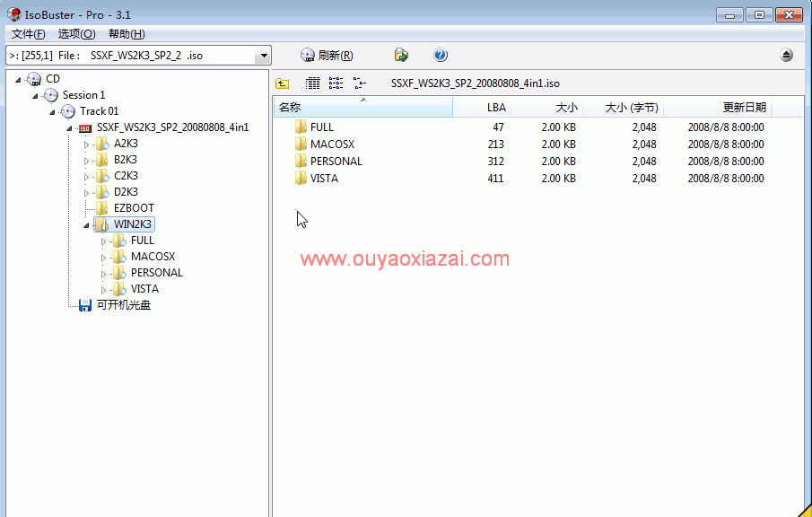This screenshot has width=812, height=517.
Task: Select 可开机光盘 entry in tree
Action: 124,305
